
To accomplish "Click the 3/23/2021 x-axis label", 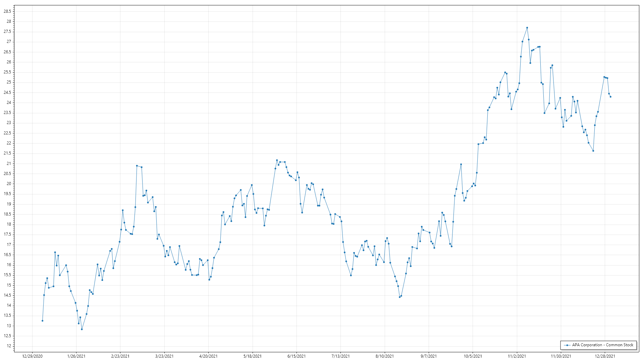I will (164, 356).
